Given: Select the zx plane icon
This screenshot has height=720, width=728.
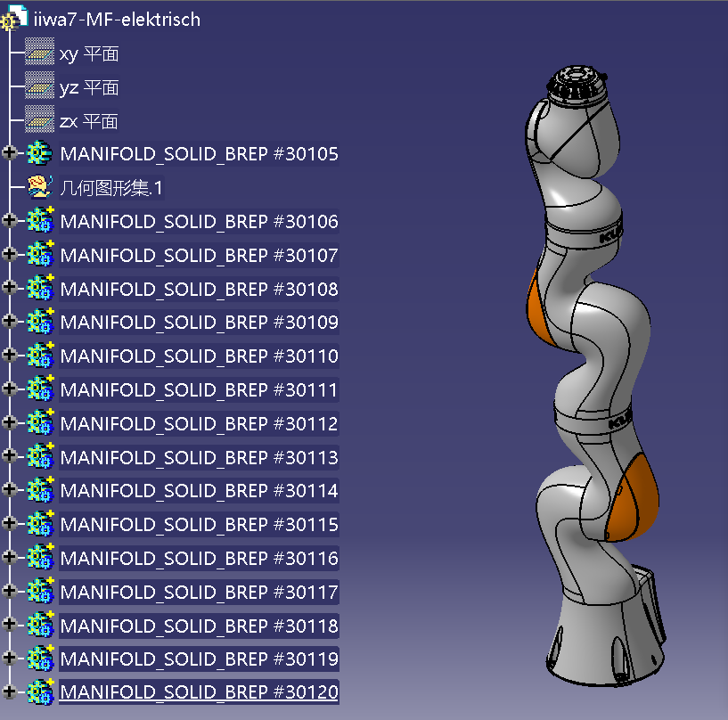Looking at the screenshot, I should click(39, 121).
